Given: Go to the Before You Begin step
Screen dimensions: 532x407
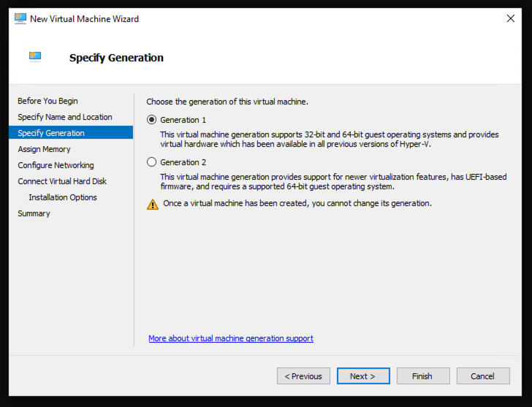Looking at the screenshot, I should click(47, 101).
